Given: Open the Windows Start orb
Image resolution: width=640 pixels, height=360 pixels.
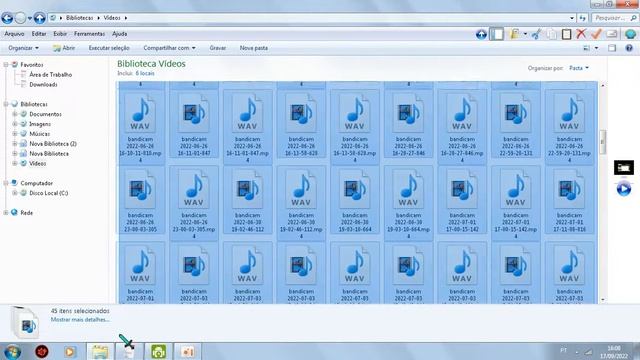Looking at the screenshot, I should pos(12,351).
